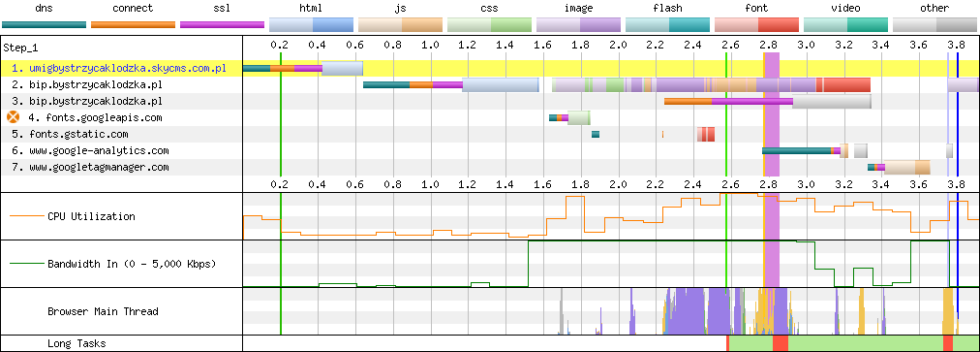
Task: Select request 6 www.google-analytics.com label
Action: [x=90, y=150]
